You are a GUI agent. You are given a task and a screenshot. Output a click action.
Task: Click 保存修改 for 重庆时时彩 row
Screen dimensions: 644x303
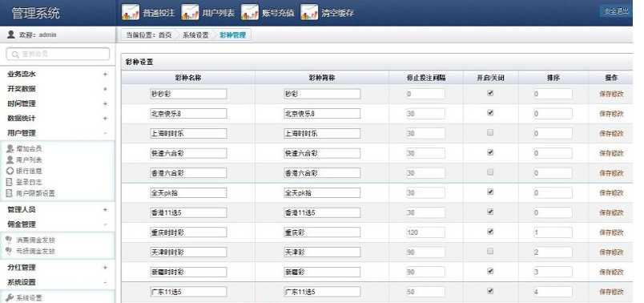tap(611, 232)
